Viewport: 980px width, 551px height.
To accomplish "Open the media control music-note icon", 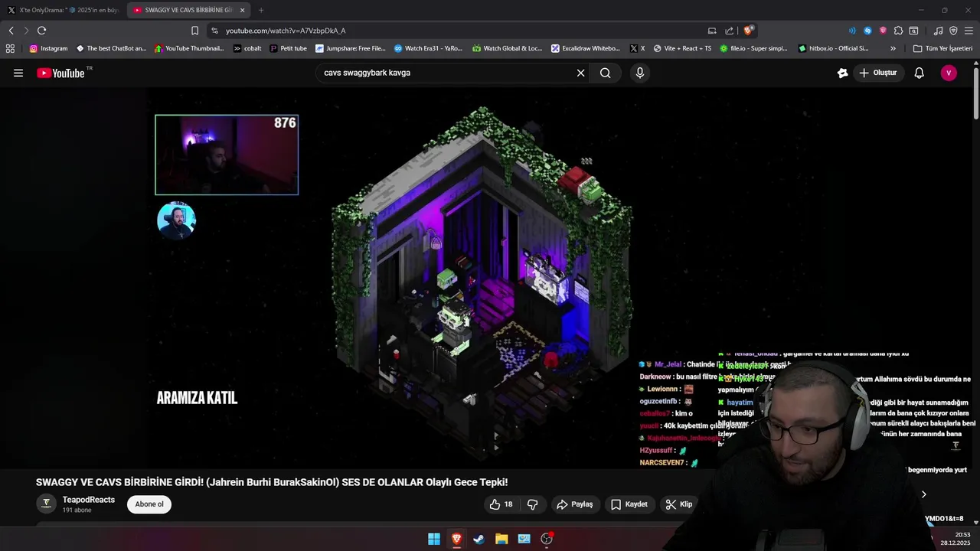I will pyautogui.click(x=938, y=31).
